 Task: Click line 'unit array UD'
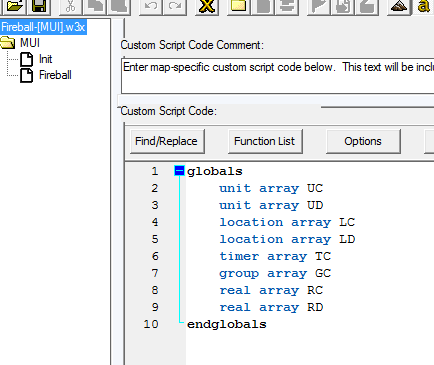(271, 205)
